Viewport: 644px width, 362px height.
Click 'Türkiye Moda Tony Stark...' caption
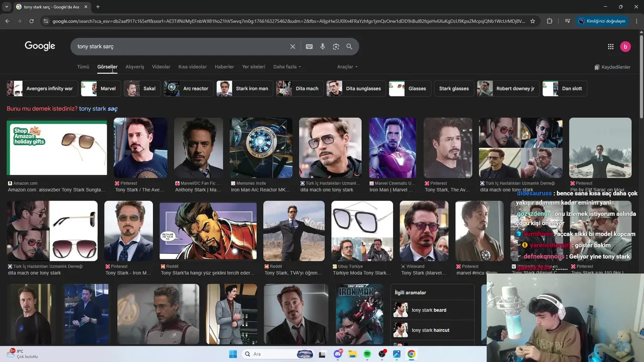[361, 273]
